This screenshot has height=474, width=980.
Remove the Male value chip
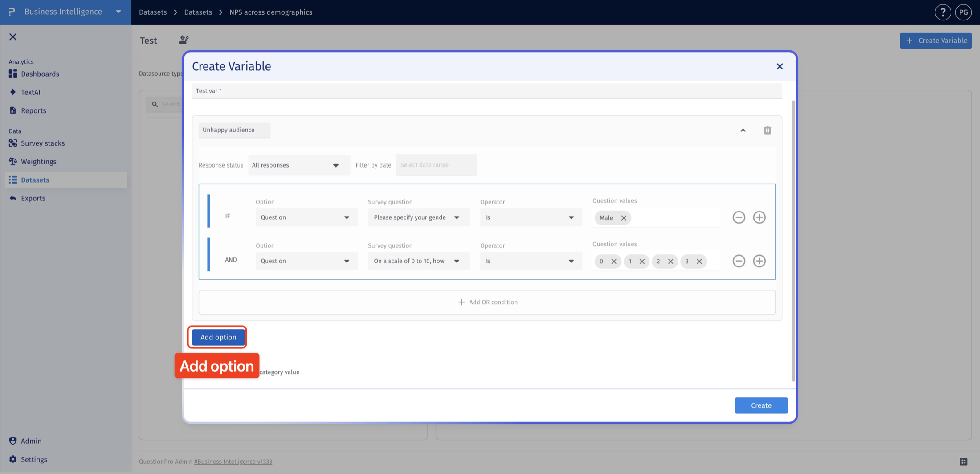click(x=624, y=218)
